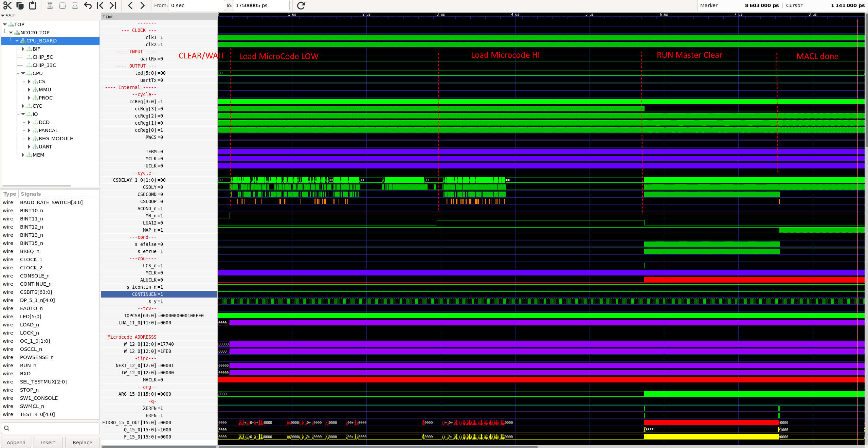Click the To time input field
The image size is (868, 448).
pos(261,5)
